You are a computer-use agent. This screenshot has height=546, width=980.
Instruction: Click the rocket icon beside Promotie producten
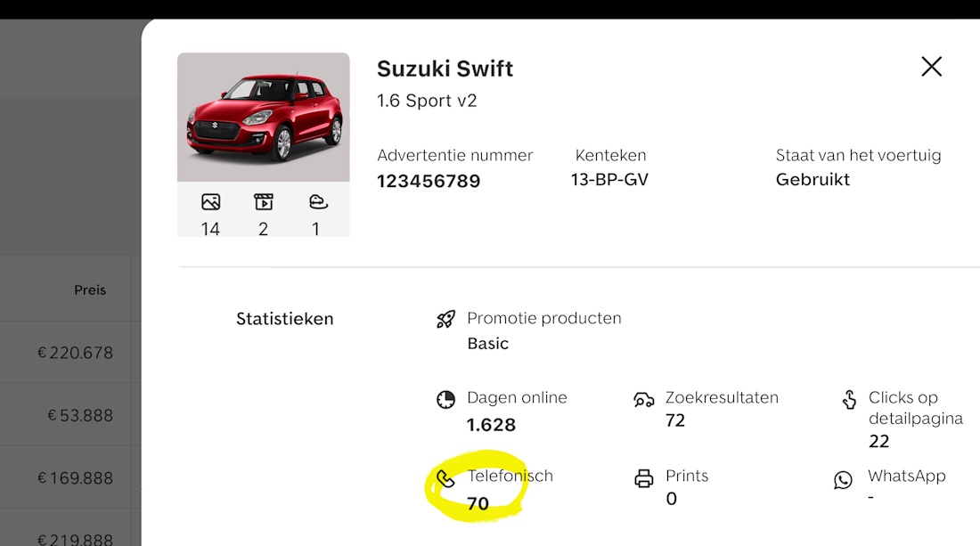pyautogui.click(x=445, y=320)
